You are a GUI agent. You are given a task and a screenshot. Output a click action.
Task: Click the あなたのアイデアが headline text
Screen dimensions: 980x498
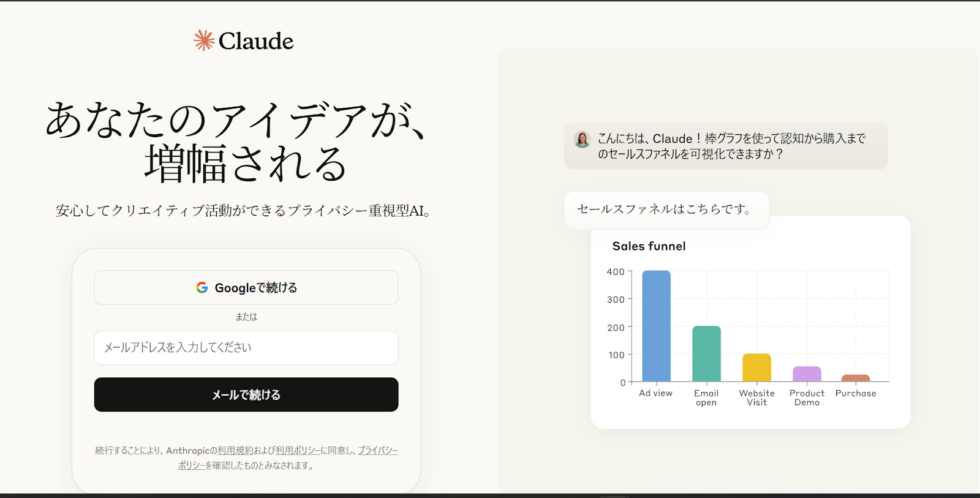coord(236,119)
